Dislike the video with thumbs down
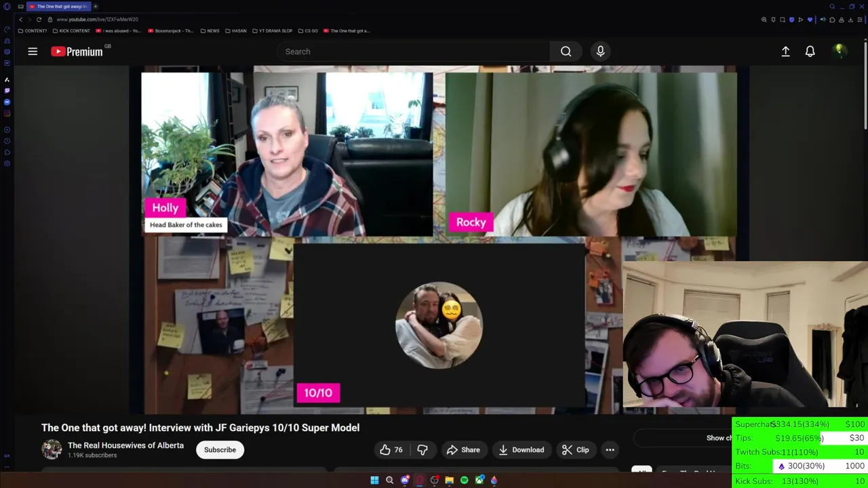 (x=422, y=450)
